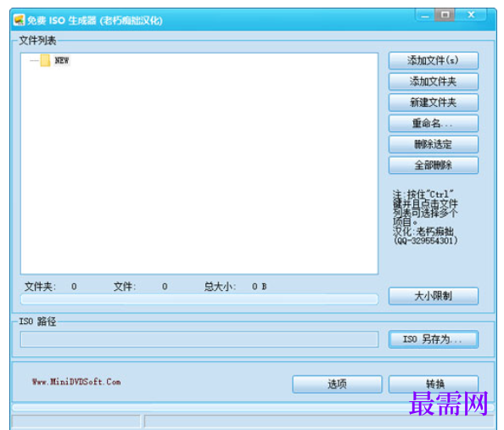This screenshot has height=430, width=504.
Task: Open the 大小限制 size limit settings
Action: 433,296
